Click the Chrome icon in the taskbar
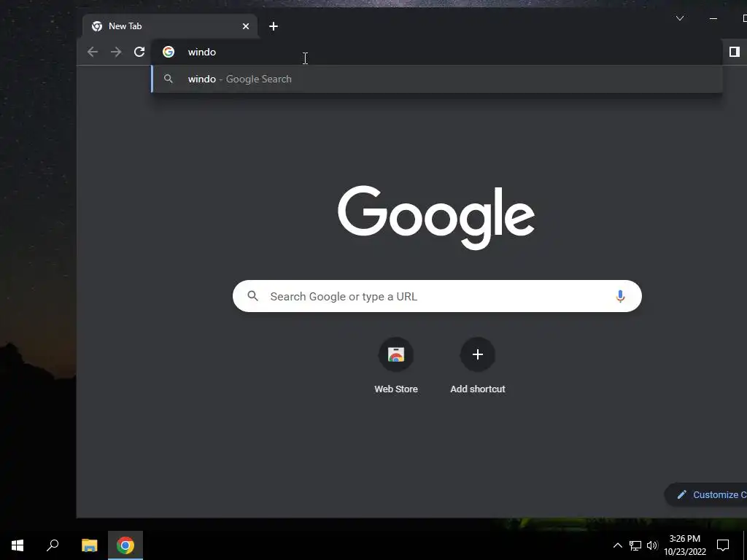 125,545
